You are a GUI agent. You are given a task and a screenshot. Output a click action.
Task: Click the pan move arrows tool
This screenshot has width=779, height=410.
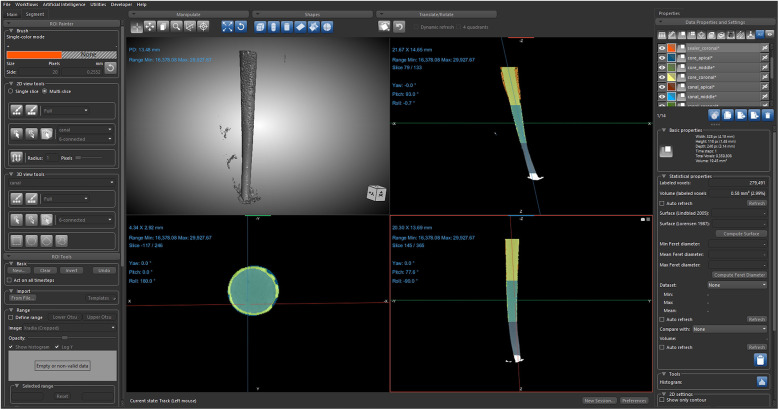pos(150,27)
